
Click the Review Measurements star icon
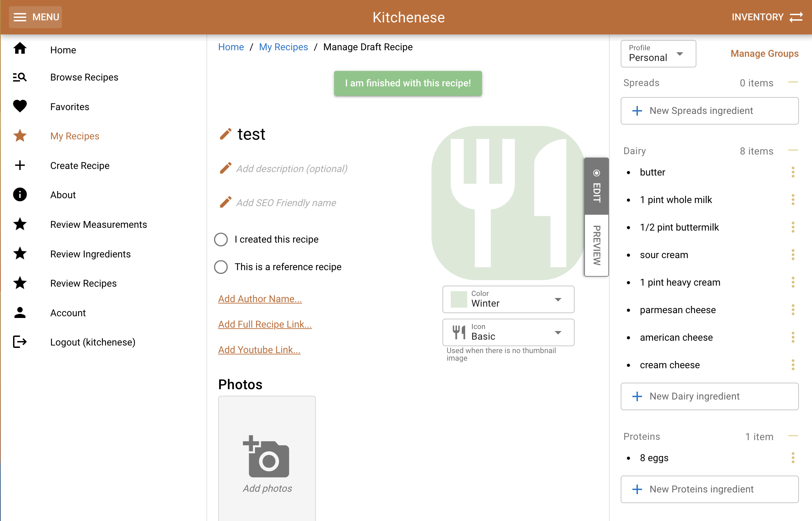[x=20, y=224]
